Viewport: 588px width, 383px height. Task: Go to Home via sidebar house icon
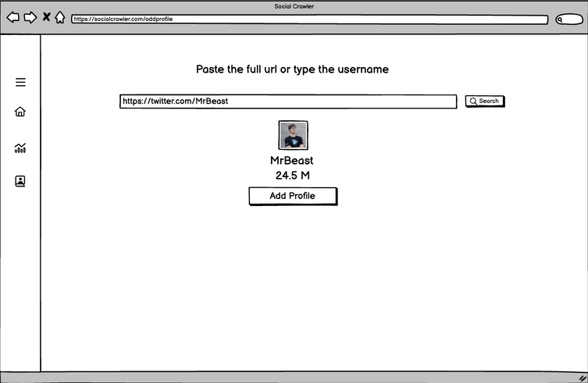coord(20,112)
